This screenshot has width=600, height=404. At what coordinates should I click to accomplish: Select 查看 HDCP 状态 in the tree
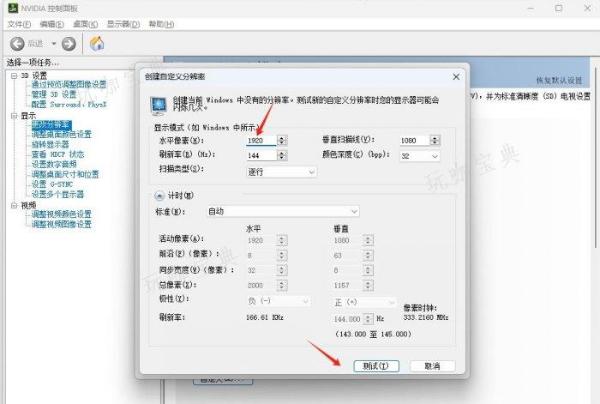[x=58, y=154]
